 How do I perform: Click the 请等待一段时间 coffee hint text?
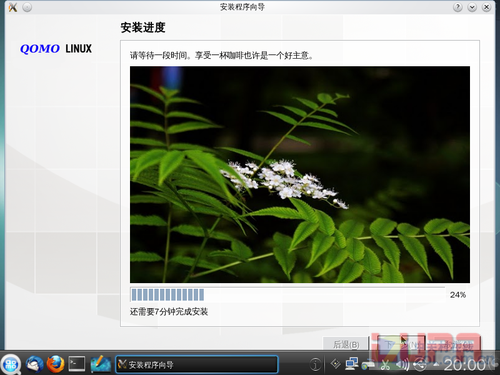click(222, 55)
